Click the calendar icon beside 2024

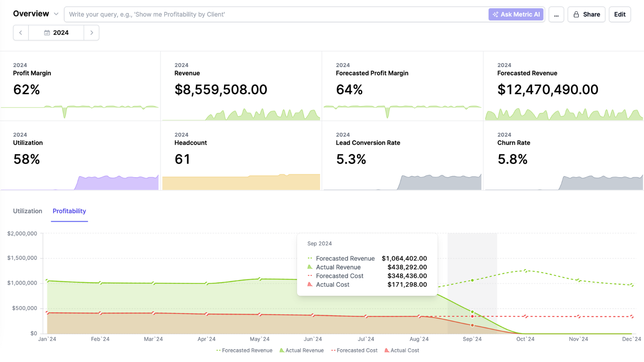coord(47,33)
